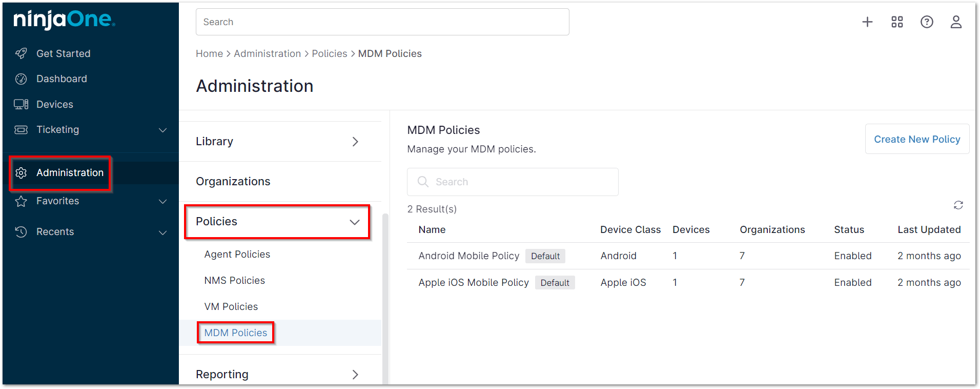This screenshot has width=980, height=389.
Task: Open Administration via the gear icon
Action: click(21, 173)
